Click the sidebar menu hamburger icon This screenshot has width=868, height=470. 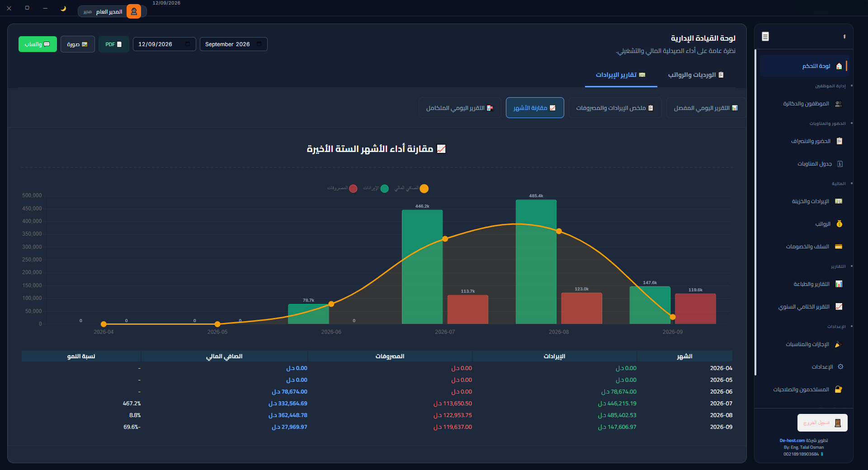(765, 37)
